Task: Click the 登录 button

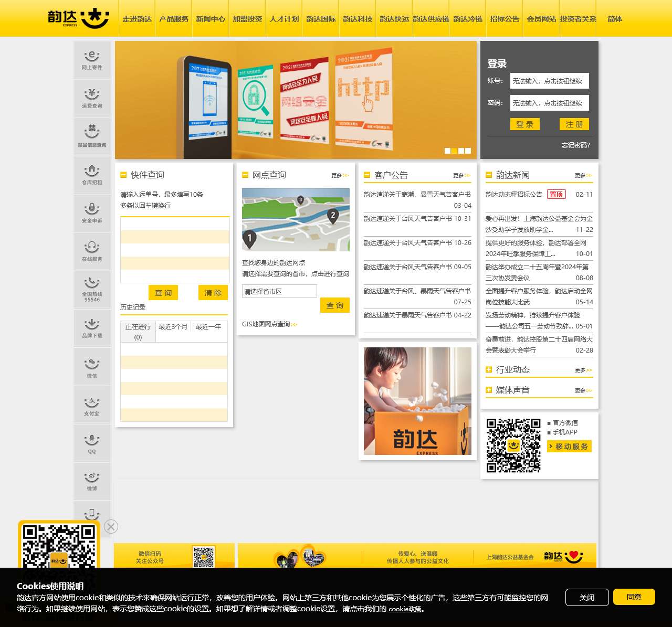Action: 525,124
